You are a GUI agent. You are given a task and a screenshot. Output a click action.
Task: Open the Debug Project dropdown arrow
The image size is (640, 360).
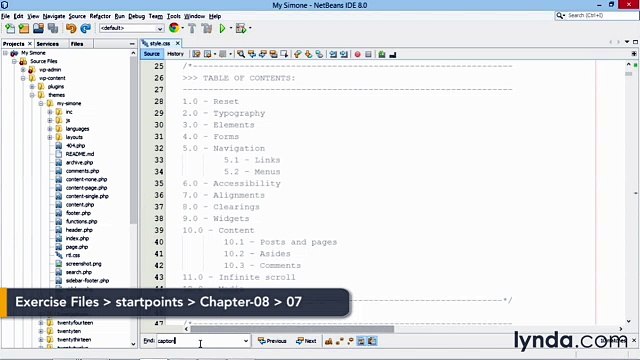coord(250,28)
